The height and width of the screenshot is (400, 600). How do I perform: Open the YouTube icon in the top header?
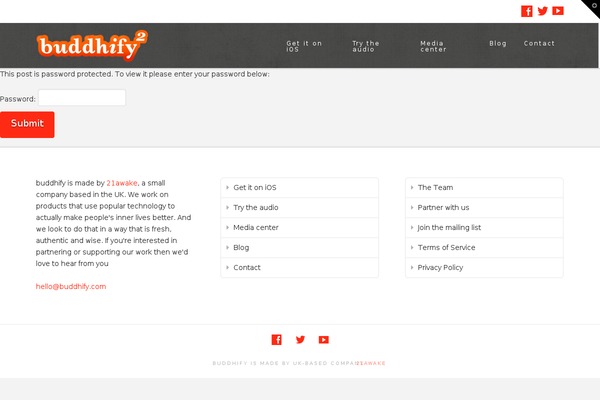click(558, 11)
